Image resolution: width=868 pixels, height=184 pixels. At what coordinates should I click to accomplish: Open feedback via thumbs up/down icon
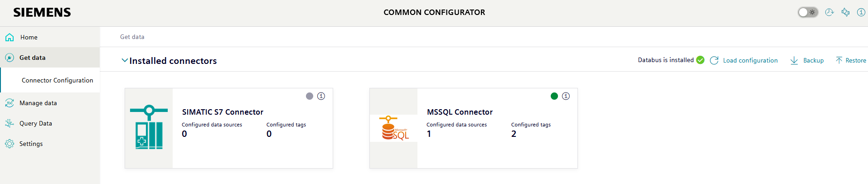coord(845,12)
